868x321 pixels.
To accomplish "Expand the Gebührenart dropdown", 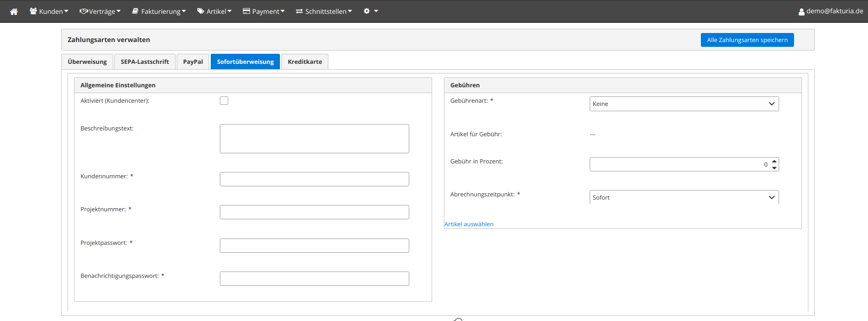I will pyautogui.click(x=684, y=104).
